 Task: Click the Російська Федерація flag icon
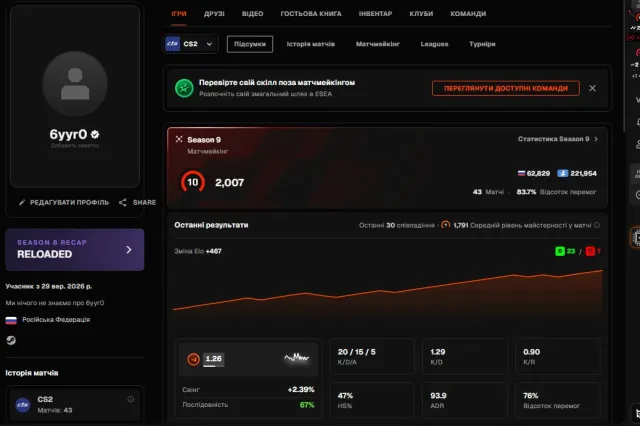click(11, 320)
